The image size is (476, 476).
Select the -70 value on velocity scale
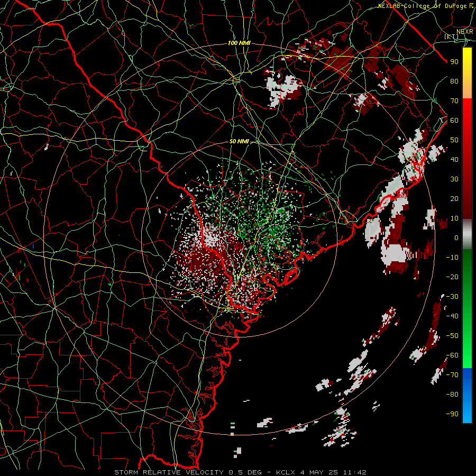click(452, 375)
